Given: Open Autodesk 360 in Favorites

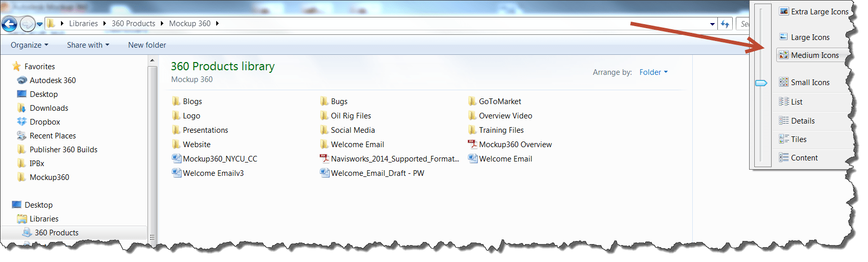Looking at the screenshot, I should [47, 80].
